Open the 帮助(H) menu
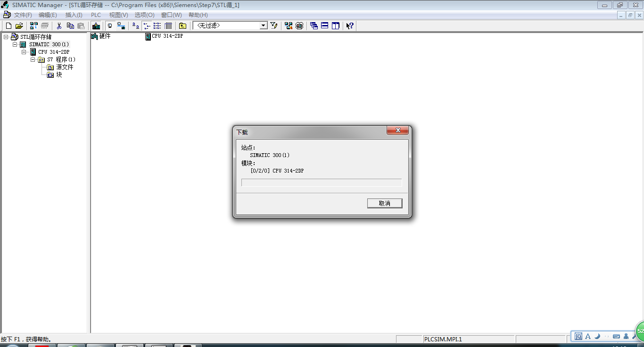 (198, 15)
